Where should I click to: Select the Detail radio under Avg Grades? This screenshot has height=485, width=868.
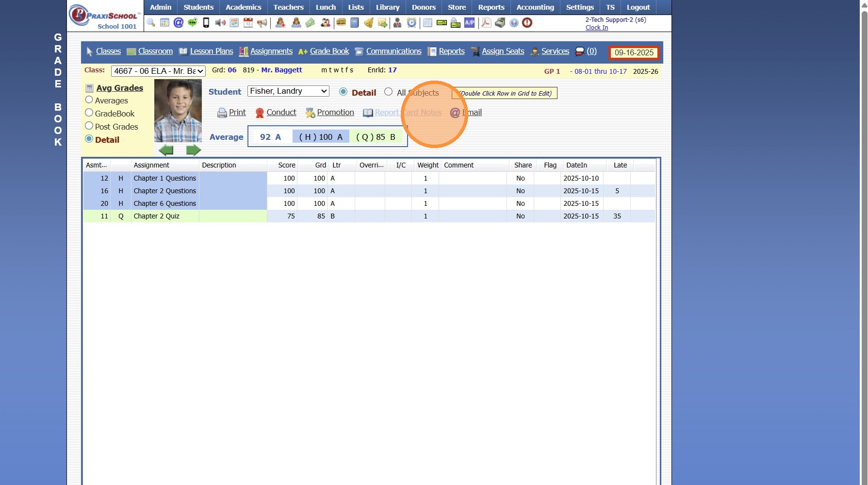(89, 139)
